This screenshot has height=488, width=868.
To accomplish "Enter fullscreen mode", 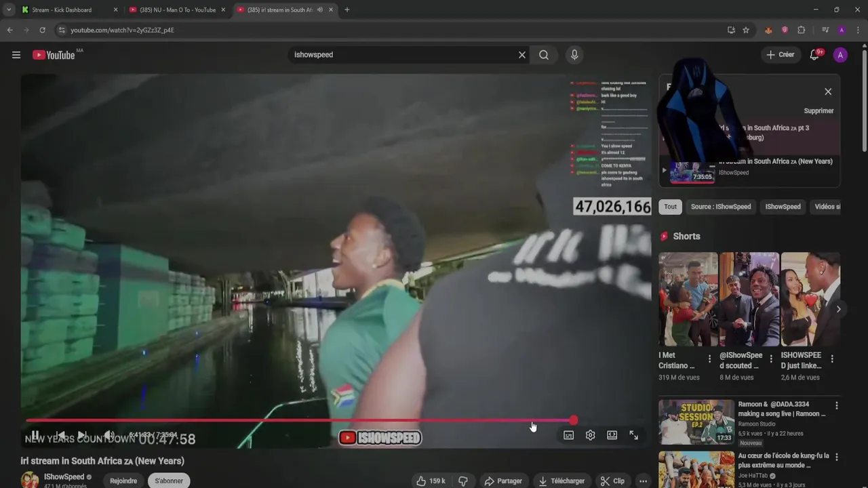I will click(x=633, y=435).
